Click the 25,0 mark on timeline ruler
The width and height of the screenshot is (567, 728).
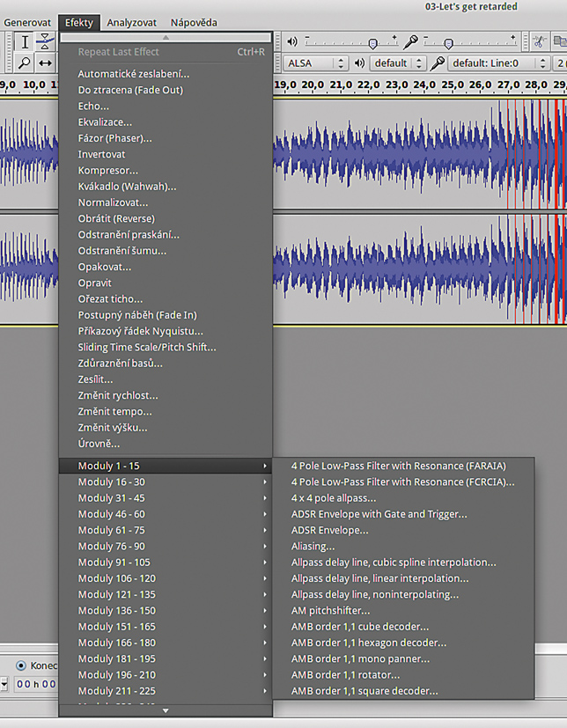click(x=453, y=85)
